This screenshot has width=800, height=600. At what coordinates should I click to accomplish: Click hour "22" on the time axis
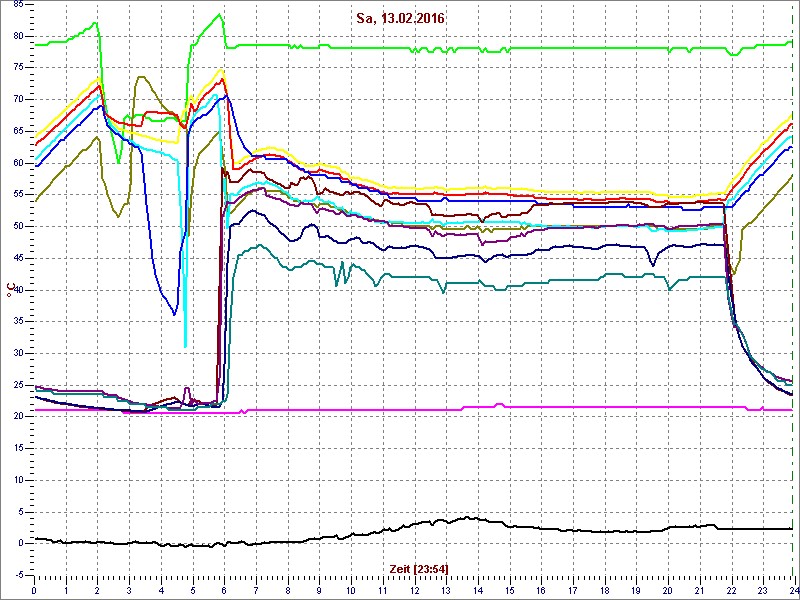[731, 591]
